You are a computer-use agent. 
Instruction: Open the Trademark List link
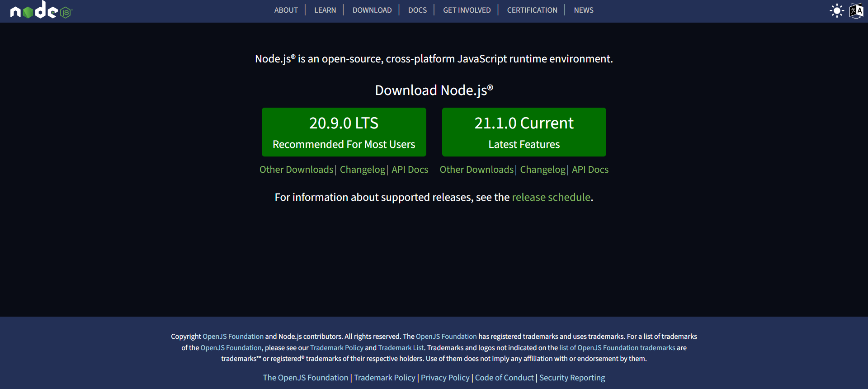pos(401,348)
